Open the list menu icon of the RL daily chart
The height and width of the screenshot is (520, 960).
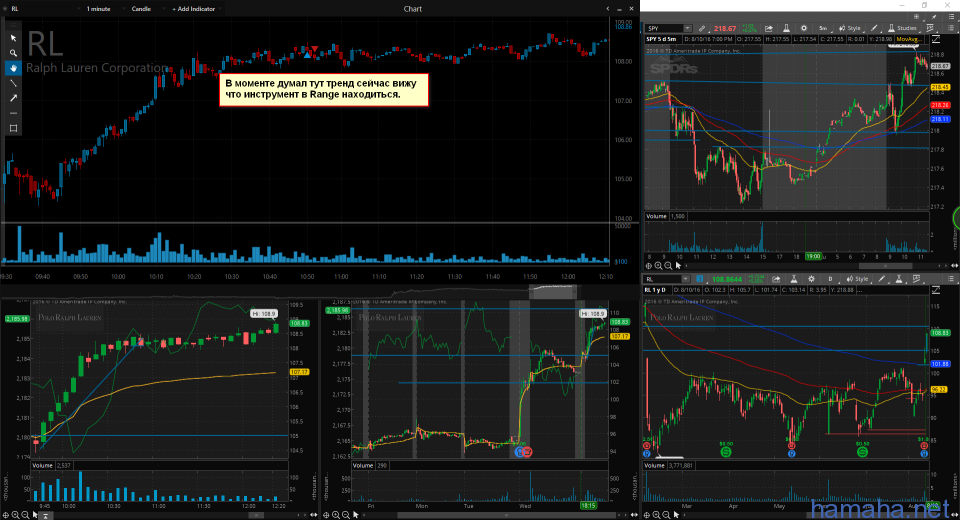pyautogui.click(x=951, y=279)
